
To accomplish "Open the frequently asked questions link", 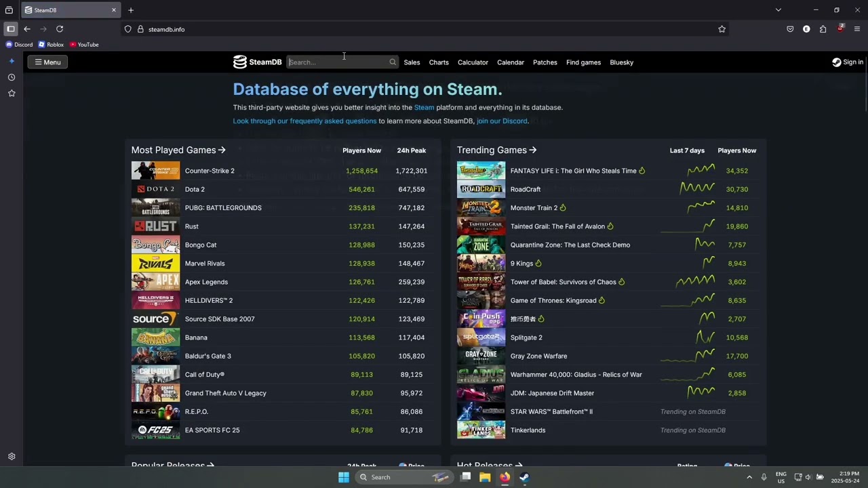I will 304,121.
